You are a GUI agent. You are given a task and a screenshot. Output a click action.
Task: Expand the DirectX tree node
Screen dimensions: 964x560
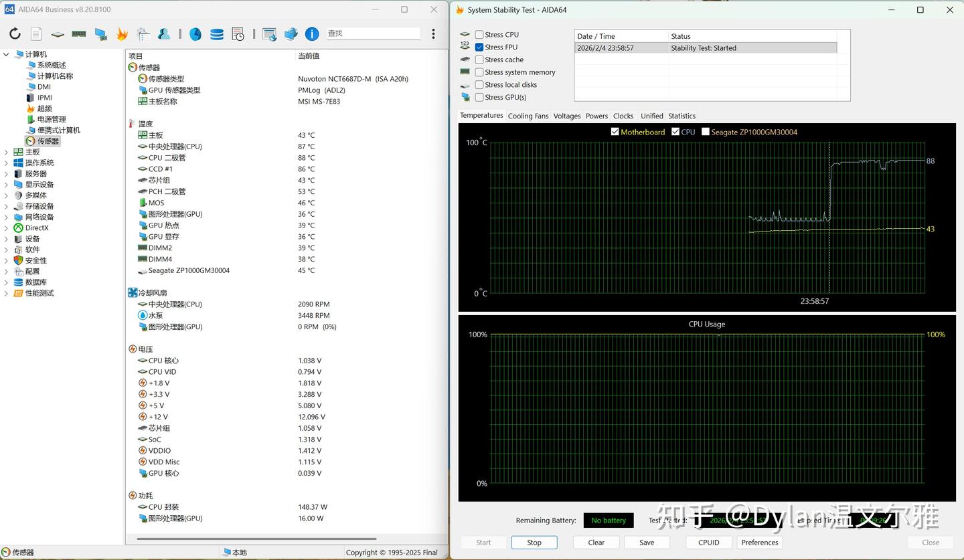click(7, 227)
